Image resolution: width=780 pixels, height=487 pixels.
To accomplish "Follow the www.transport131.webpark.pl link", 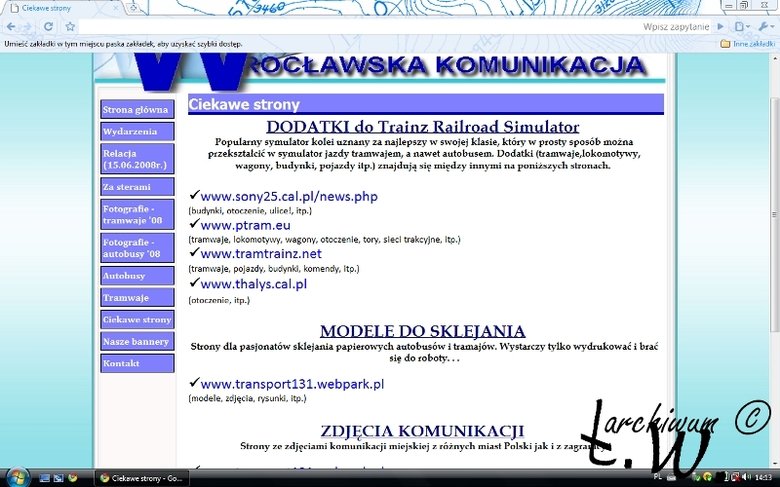I will pos(292,384).
